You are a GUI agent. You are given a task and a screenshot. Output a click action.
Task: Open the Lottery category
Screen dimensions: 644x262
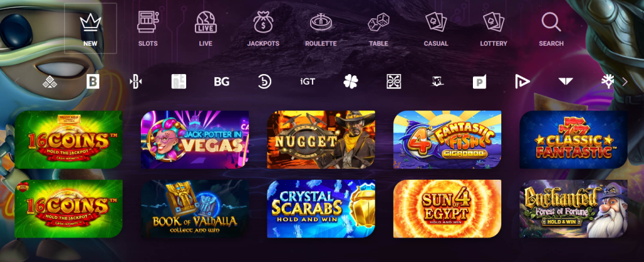(494, 29)
